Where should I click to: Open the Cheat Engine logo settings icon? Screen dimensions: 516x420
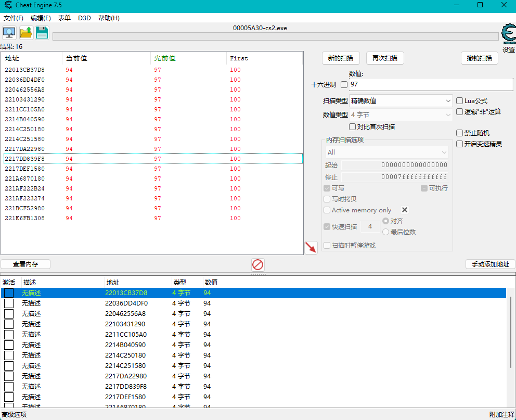[x=508, y=34]
